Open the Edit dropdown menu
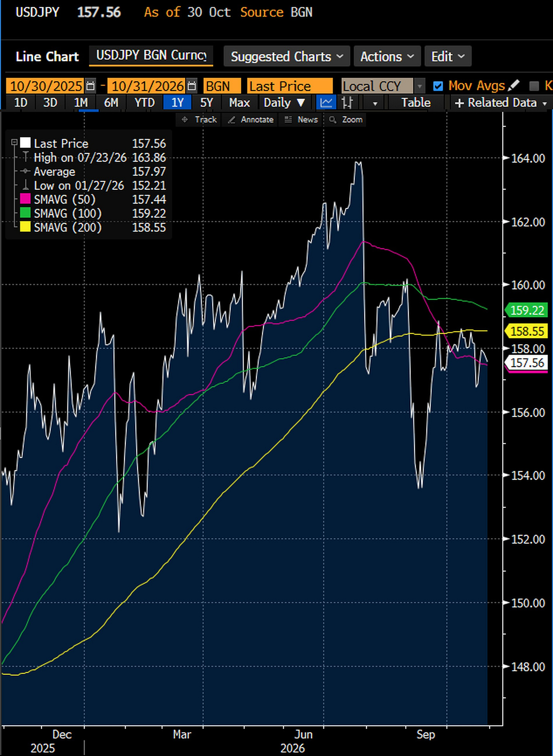553x756 pixels. 448,56
